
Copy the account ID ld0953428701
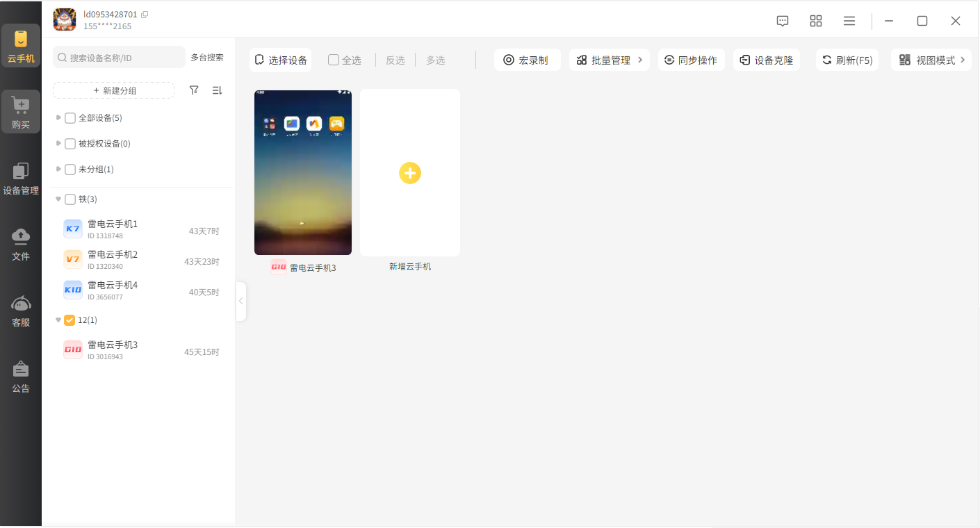pos(145,15)
